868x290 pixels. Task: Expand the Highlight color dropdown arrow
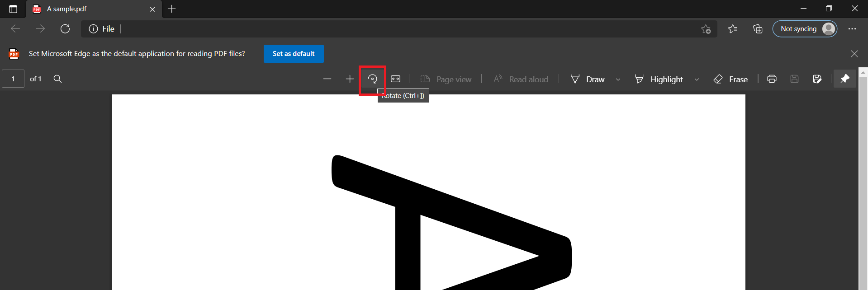click(697, 80)
